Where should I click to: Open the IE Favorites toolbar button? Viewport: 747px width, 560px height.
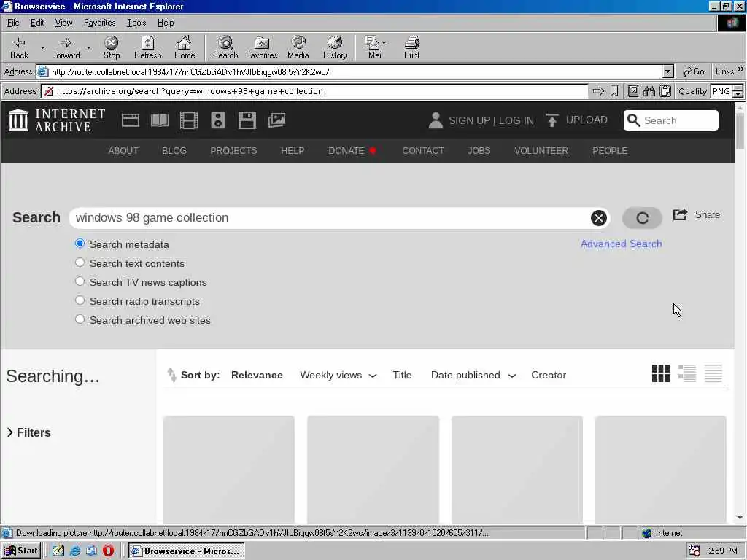[262, 48]
